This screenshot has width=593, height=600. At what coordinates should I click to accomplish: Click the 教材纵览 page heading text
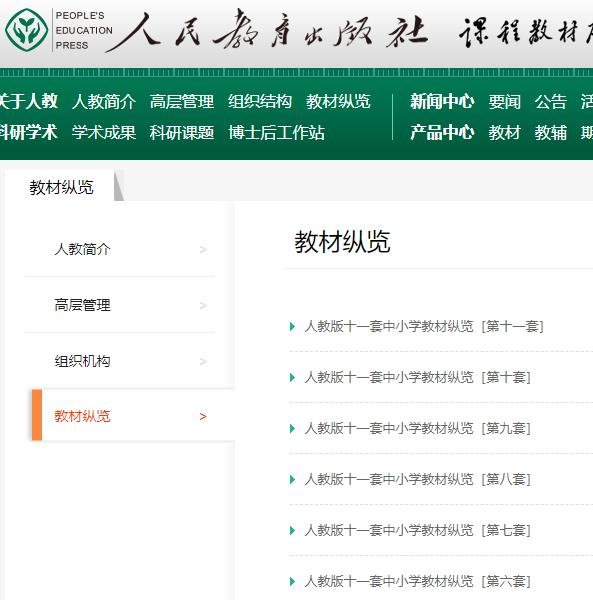(342, 242)
